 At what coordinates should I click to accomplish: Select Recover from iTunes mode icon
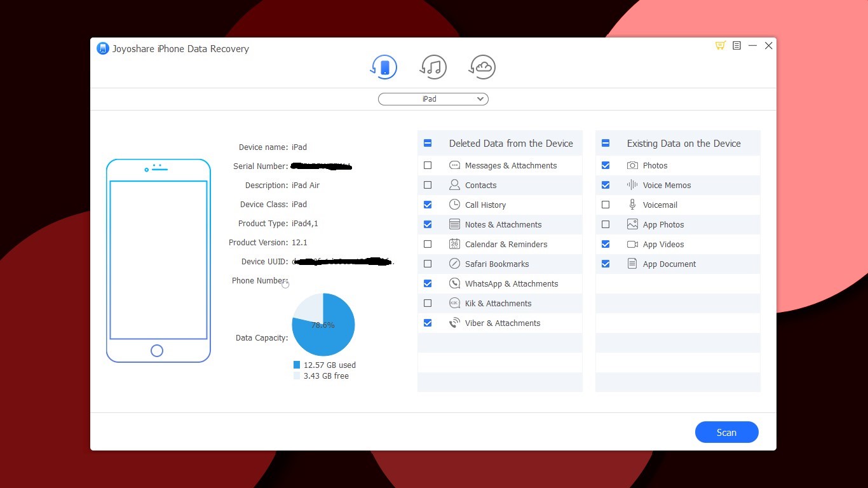[x=433, y=67]
